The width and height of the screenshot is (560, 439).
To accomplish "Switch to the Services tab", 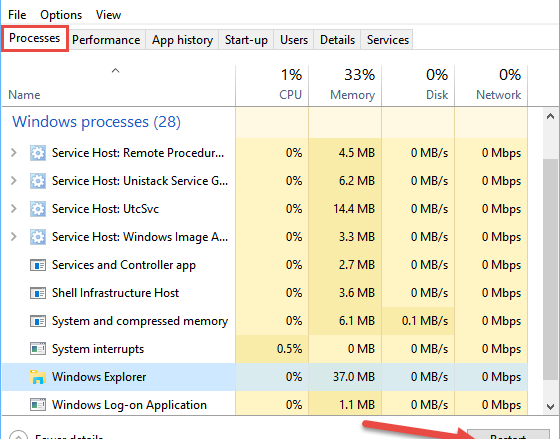I will point(388,40).
